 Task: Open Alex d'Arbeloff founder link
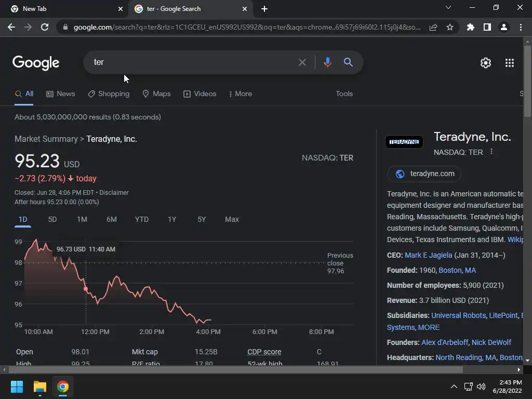point(445,342)
